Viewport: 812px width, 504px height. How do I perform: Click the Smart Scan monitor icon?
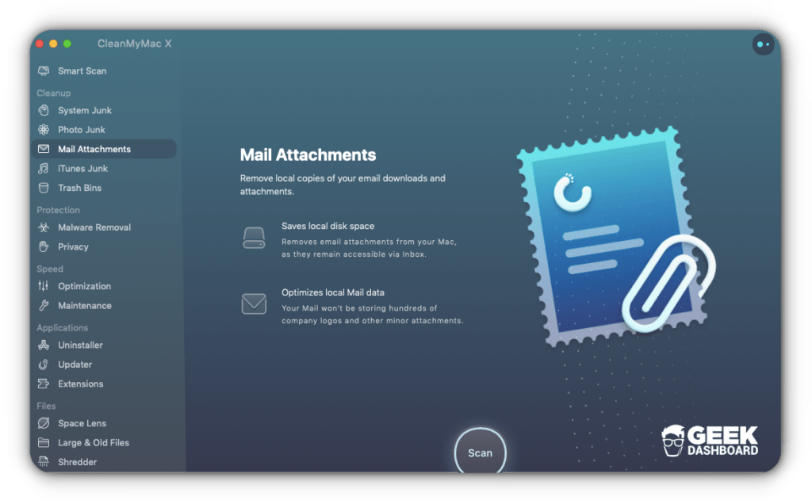click(x=44, y=71)
